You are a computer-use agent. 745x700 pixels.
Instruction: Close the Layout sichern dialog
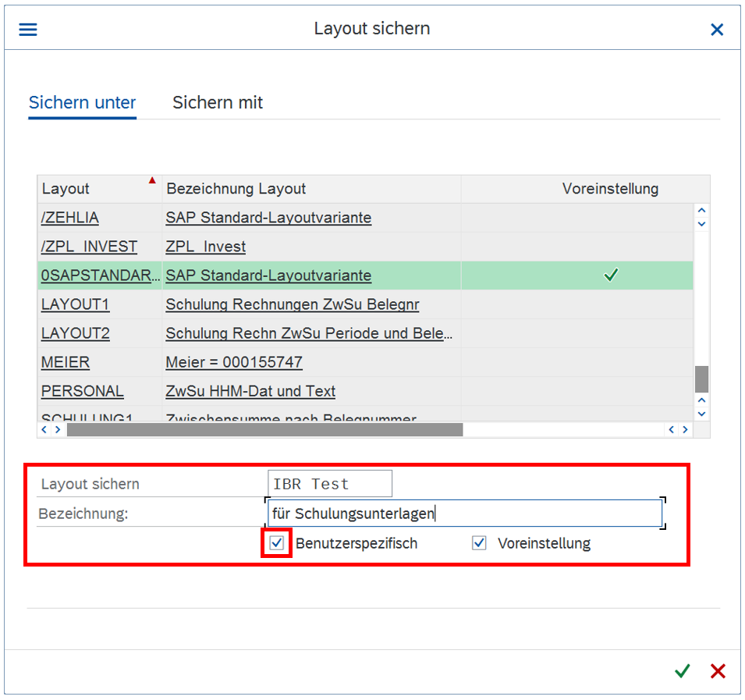716,30
